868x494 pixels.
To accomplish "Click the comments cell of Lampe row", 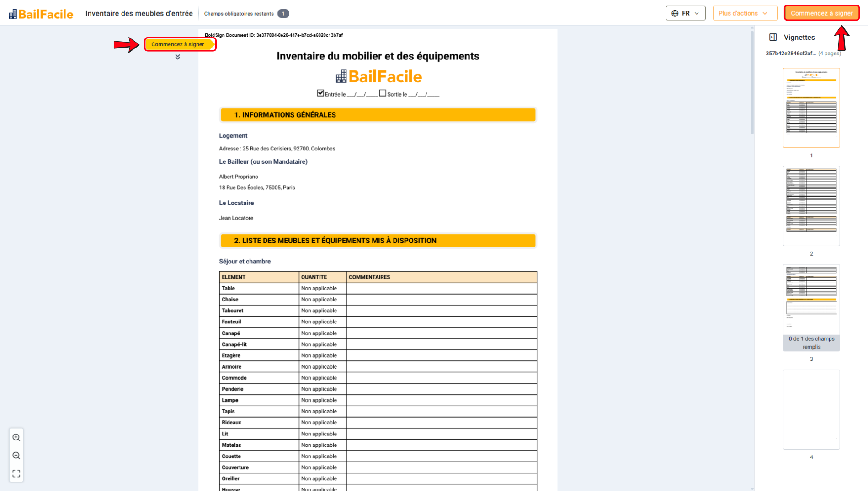I will point(442,400).
